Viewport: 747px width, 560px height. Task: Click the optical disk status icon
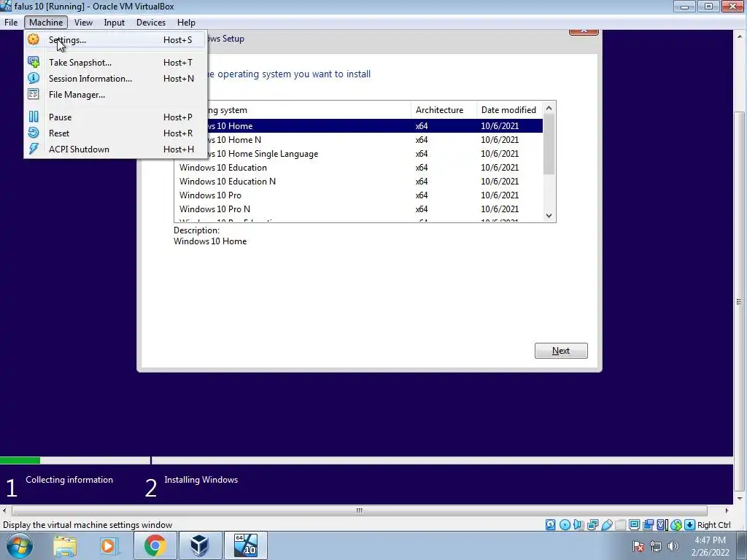point(565,525)
